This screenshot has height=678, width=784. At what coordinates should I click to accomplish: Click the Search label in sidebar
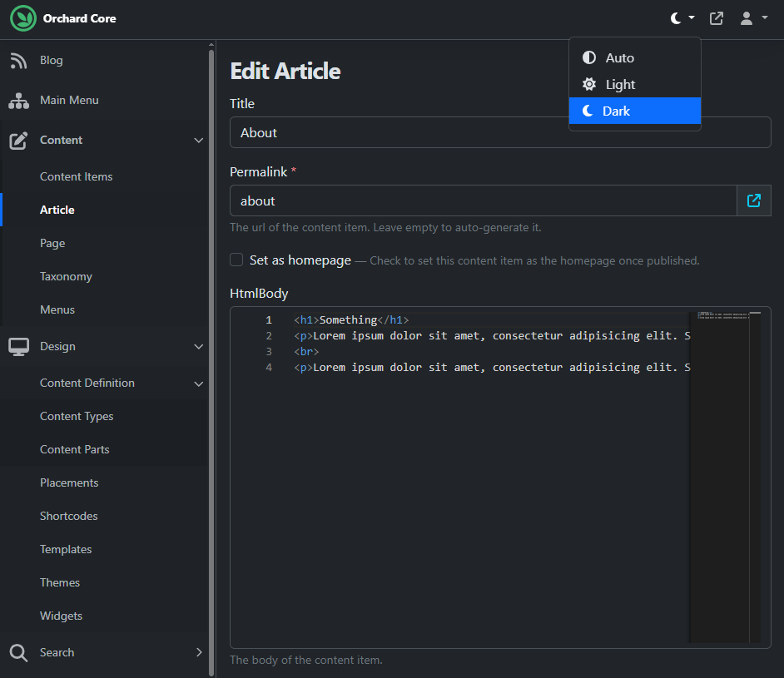tap(57, 652)
